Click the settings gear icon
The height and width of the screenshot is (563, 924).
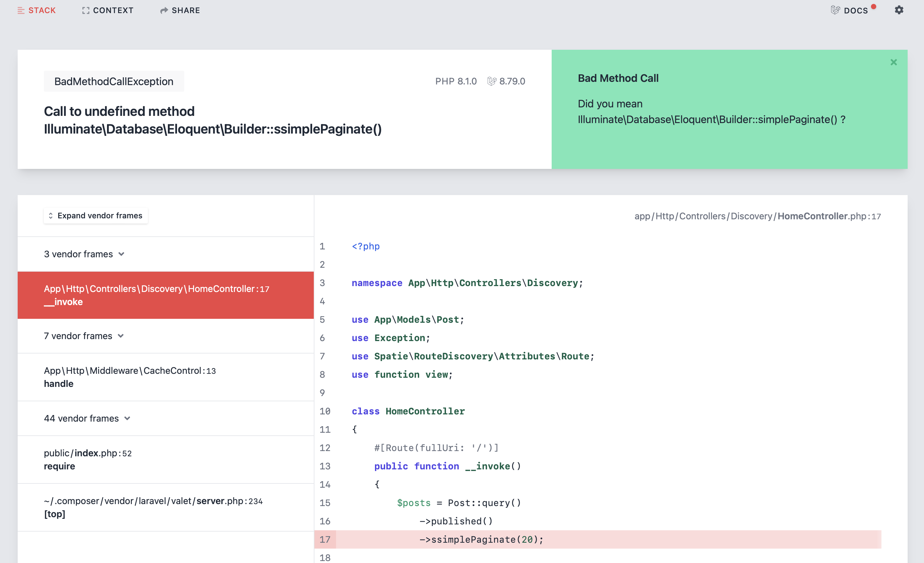tap(899, 10)
